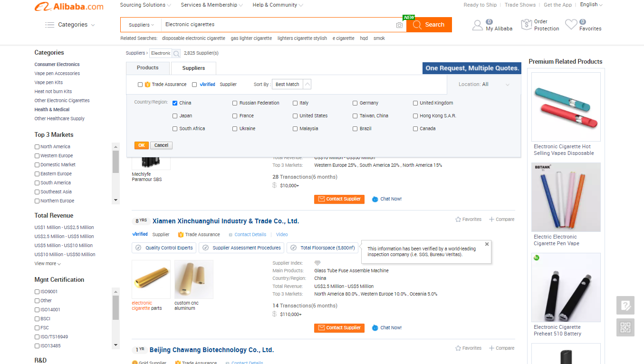Filter revenue US$1 Million - US$2.5 Million

(x=64, y=228)
